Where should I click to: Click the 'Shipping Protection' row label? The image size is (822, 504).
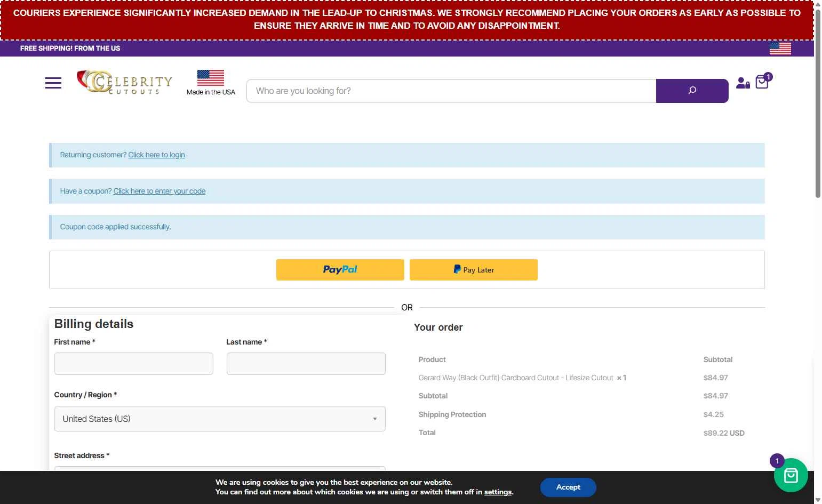452,414
